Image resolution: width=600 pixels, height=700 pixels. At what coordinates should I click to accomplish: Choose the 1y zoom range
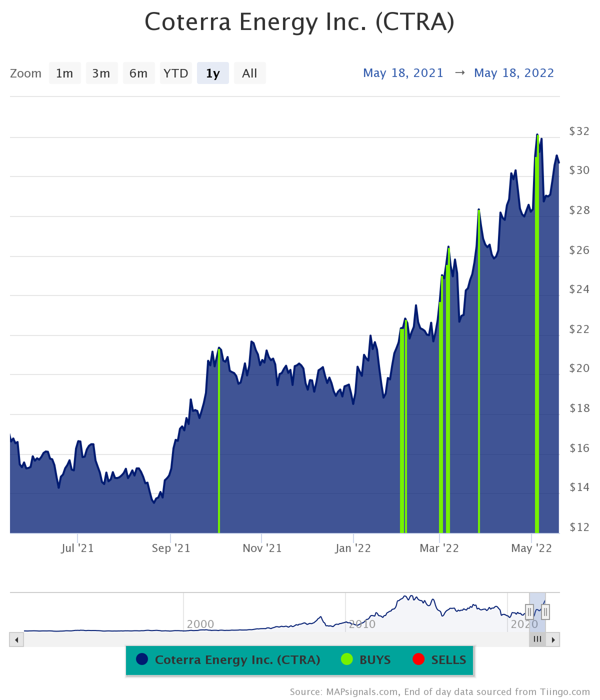213,73
